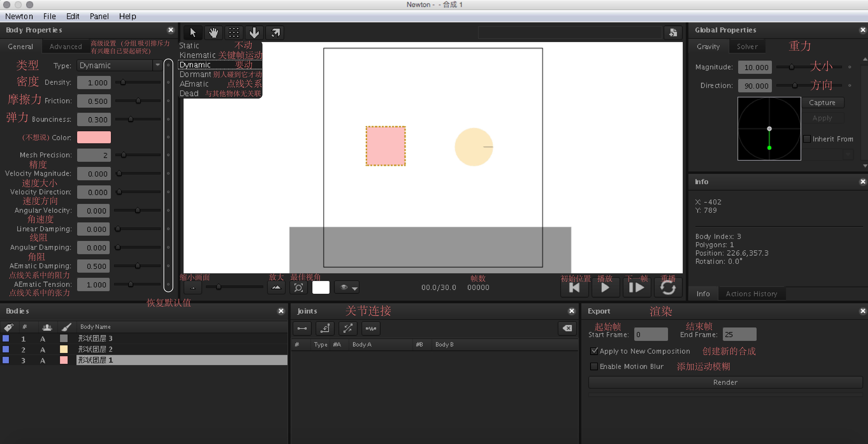Click the End Frame input field
This screenshot has width=868, height=444.
739,334
